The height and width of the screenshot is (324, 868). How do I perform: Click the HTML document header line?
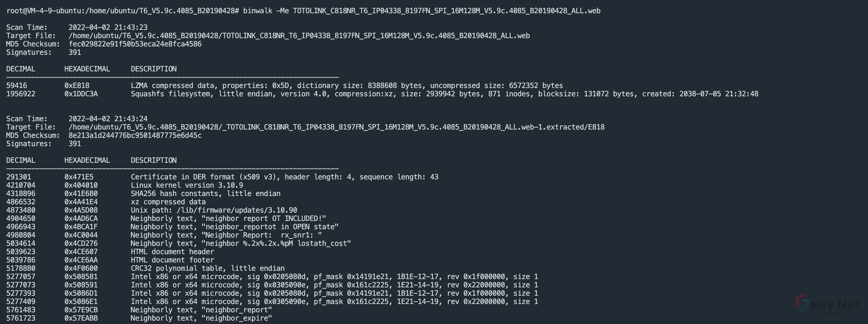(x=172, y=252)
